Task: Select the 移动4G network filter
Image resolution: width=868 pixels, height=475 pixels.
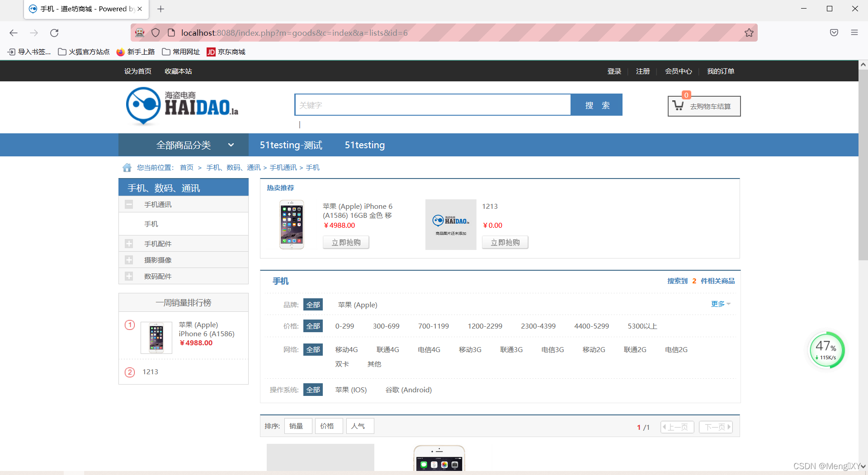Action: [346, 349]
